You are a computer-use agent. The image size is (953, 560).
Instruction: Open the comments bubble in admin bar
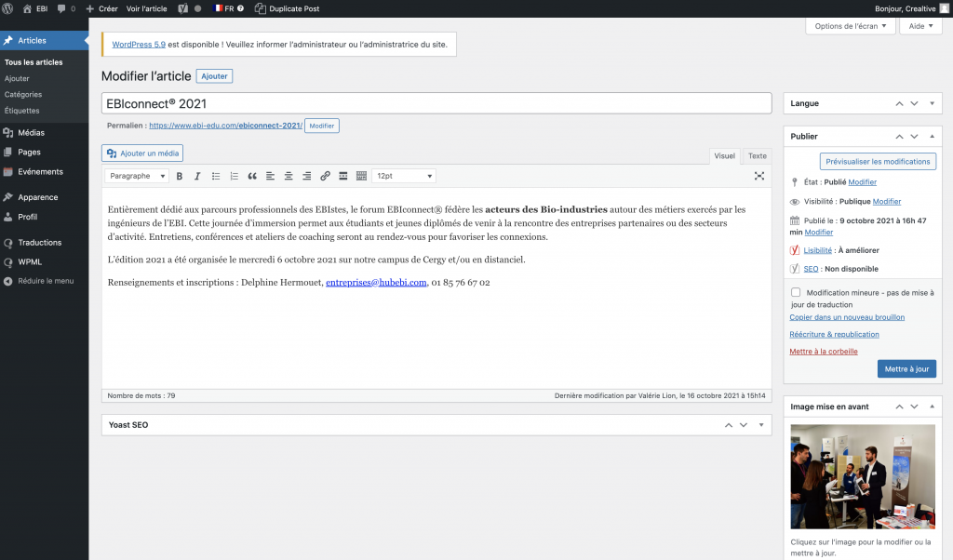tap(66, 8)
